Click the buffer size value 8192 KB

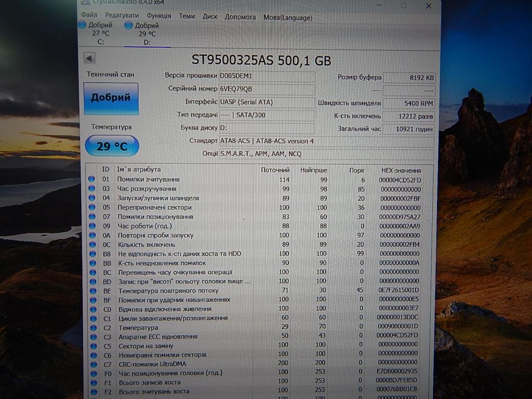click(x=409, y=78)
